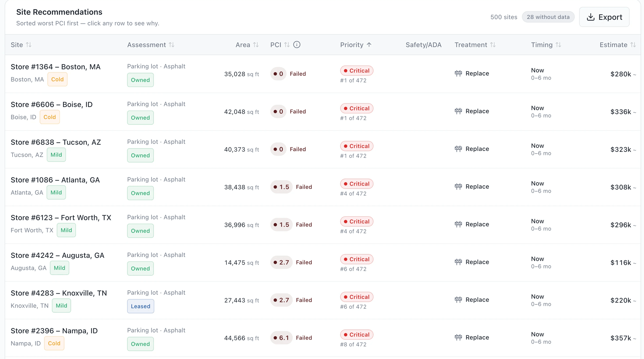Screen dimensions: 644x359
Task: Sort by Assessment column arrows
Action: pyautogui.click(x=172, y=45)
